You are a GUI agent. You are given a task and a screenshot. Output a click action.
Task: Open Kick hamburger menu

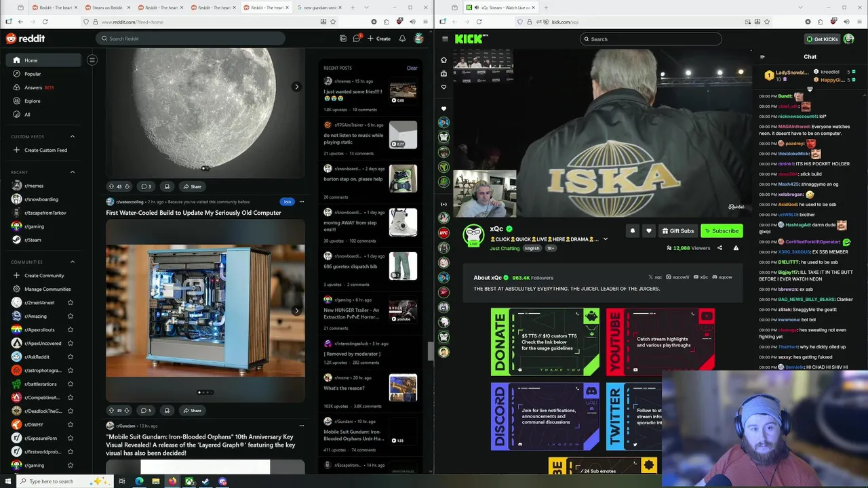pyautogui.click(x=445, y=39)
